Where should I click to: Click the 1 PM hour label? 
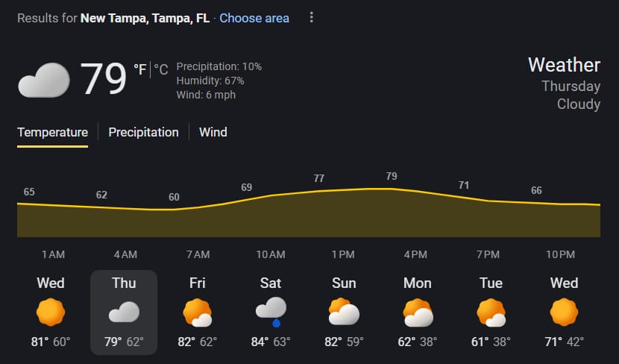tap(343, 254)
